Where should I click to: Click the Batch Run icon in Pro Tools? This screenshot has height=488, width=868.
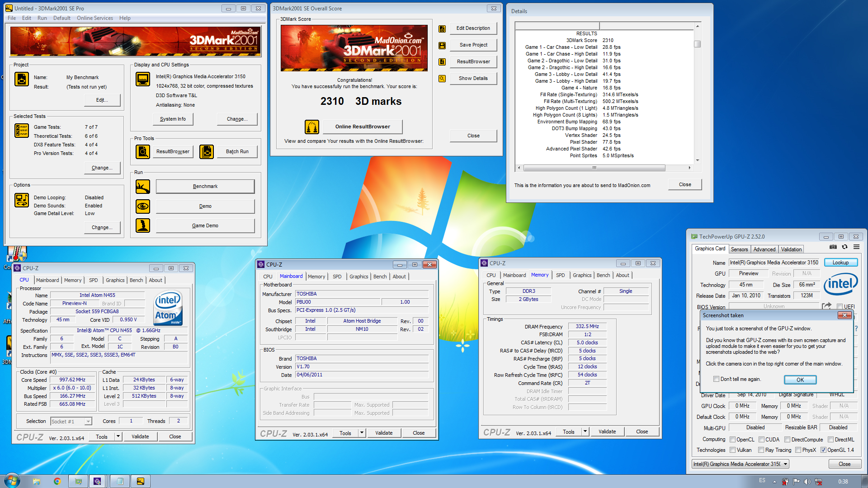pos(207,152)
